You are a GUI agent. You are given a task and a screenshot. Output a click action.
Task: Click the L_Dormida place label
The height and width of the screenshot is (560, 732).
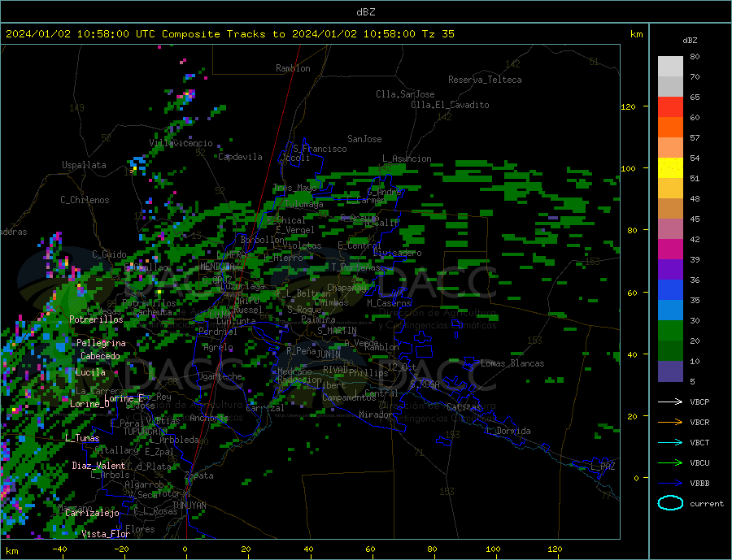[x=509, y=431]
